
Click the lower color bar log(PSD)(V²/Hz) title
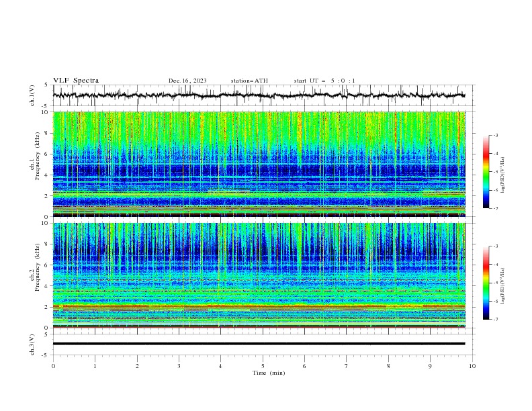tap(503, 286)
